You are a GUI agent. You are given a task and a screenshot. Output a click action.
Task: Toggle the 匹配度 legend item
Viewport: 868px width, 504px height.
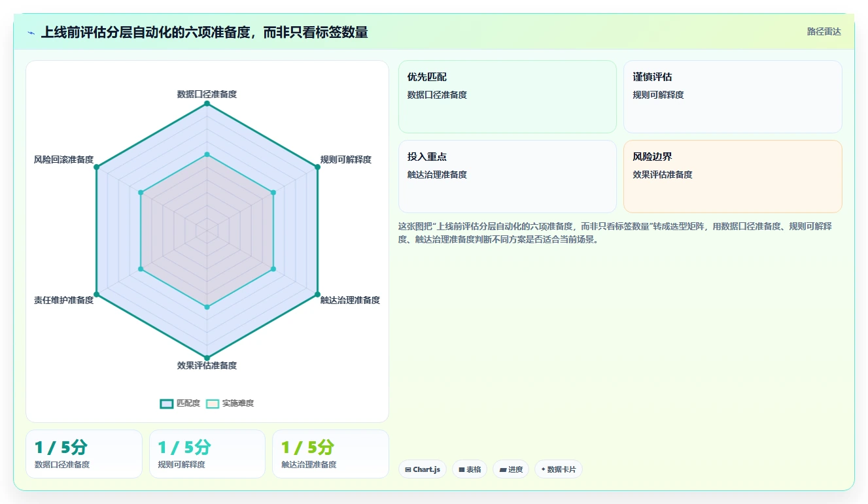[181, 403]
